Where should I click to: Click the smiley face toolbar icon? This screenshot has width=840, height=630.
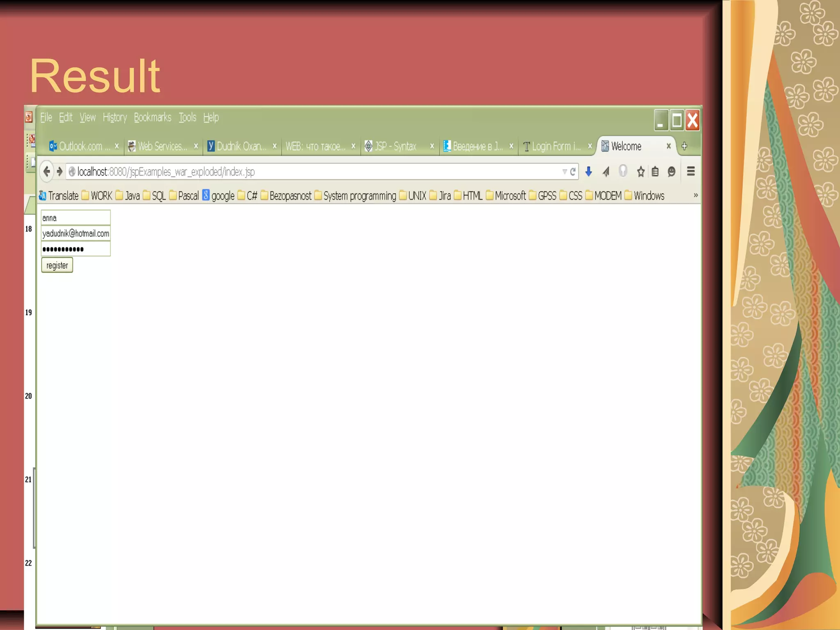coord(671,171)
